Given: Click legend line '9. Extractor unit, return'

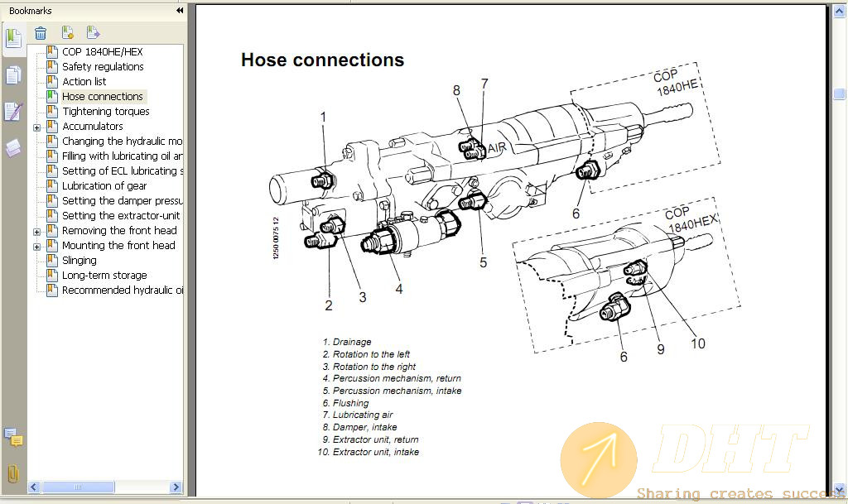Looking at the screenshot, I should tap(370, 439).
